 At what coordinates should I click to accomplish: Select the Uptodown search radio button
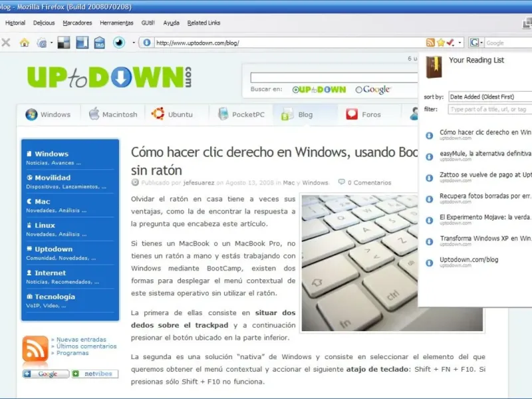pos(295,90)
